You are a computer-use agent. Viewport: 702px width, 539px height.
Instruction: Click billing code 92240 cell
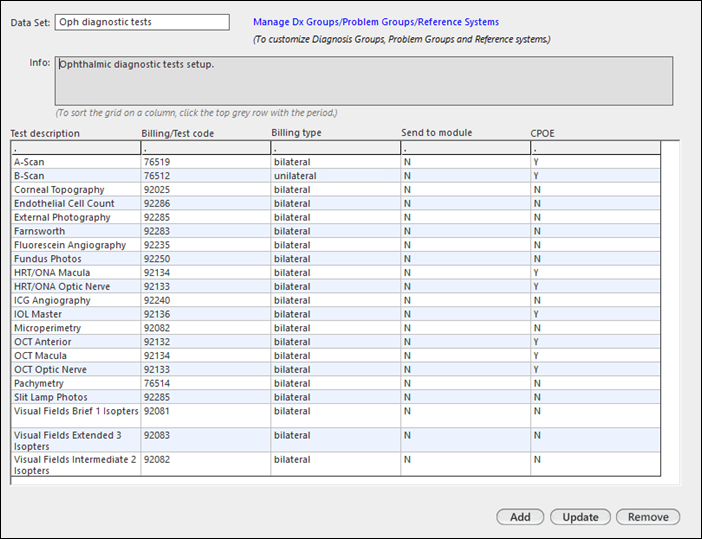(x=205, y=301)
